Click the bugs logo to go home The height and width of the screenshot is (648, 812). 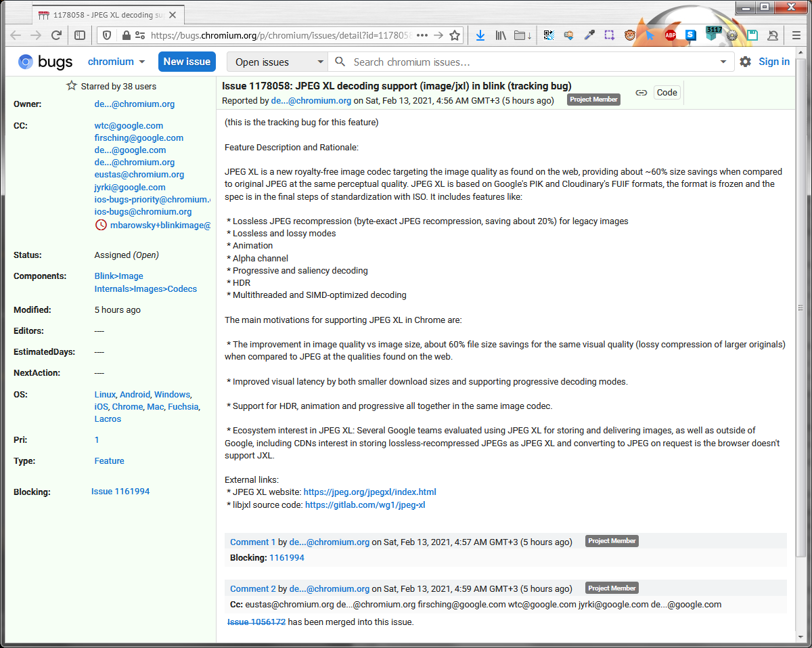(x=45, y=62)
